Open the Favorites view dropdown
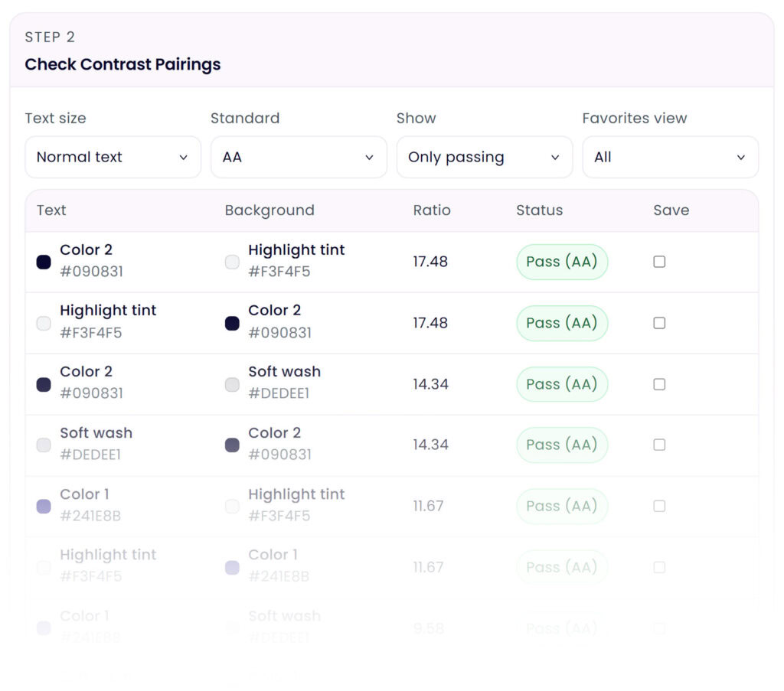This screenshot has width=784, height=691. pyautogui.click(x=671, y=157)
